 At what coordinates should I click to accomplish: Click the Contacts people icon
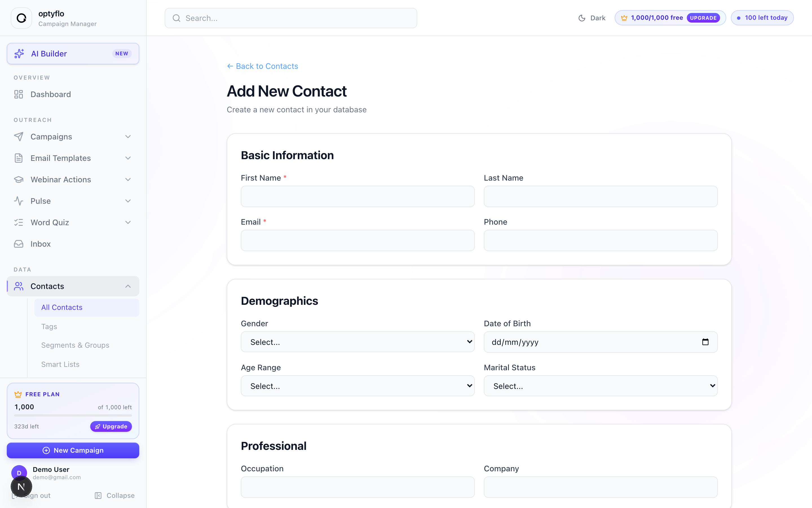(19, 286)
